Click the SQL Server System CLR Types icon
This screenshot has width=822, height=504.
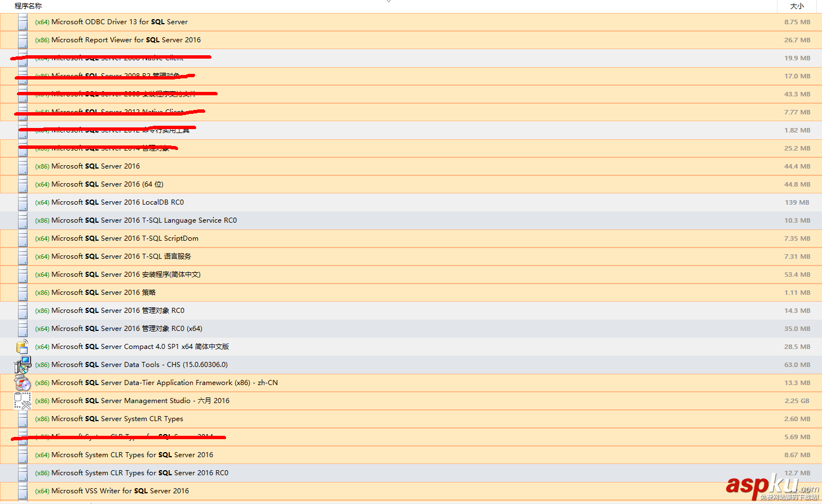coord(23,419)
